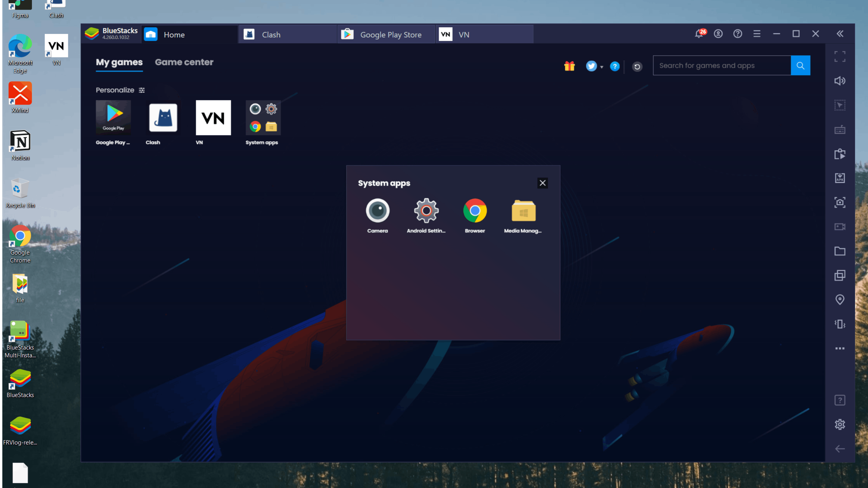Viewport: 868px width, 488px height.
Task: Expand the Twitter dropdown arrow
Action: pyautogui.click(x=601, y=67)
